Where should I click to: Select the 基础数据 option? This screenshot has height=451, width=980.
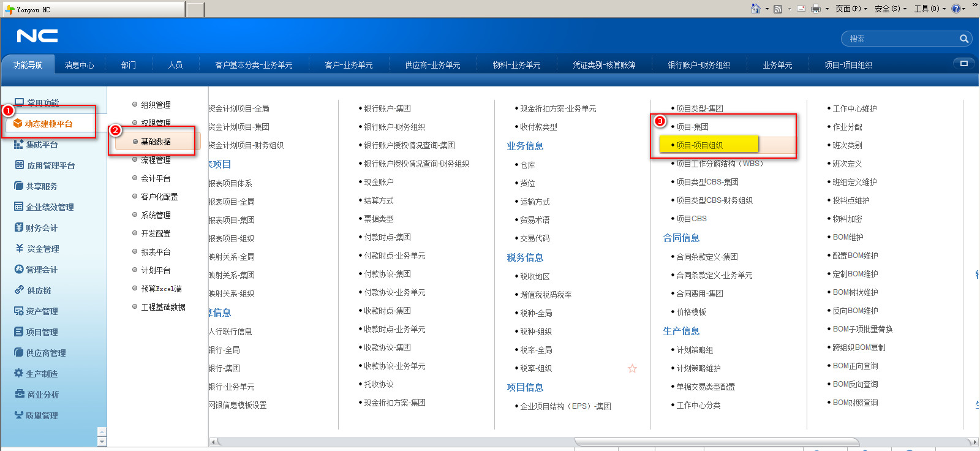coord(156,142)
